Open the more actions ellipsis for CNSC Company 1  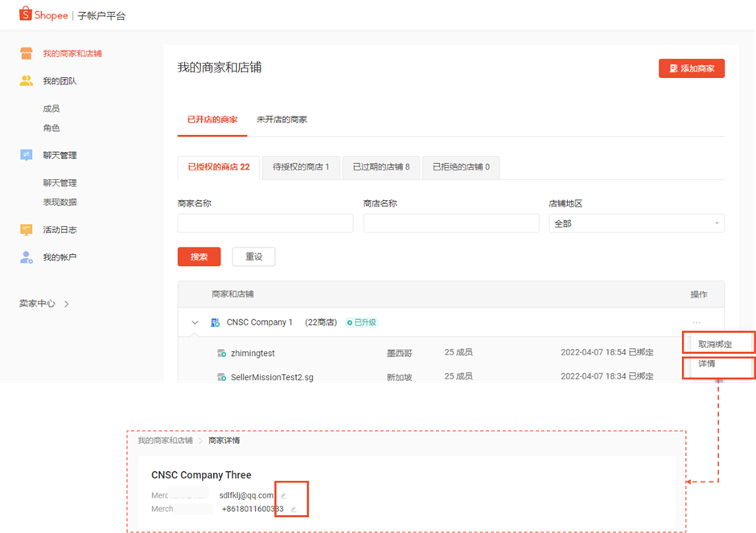(x=696, y=322)
